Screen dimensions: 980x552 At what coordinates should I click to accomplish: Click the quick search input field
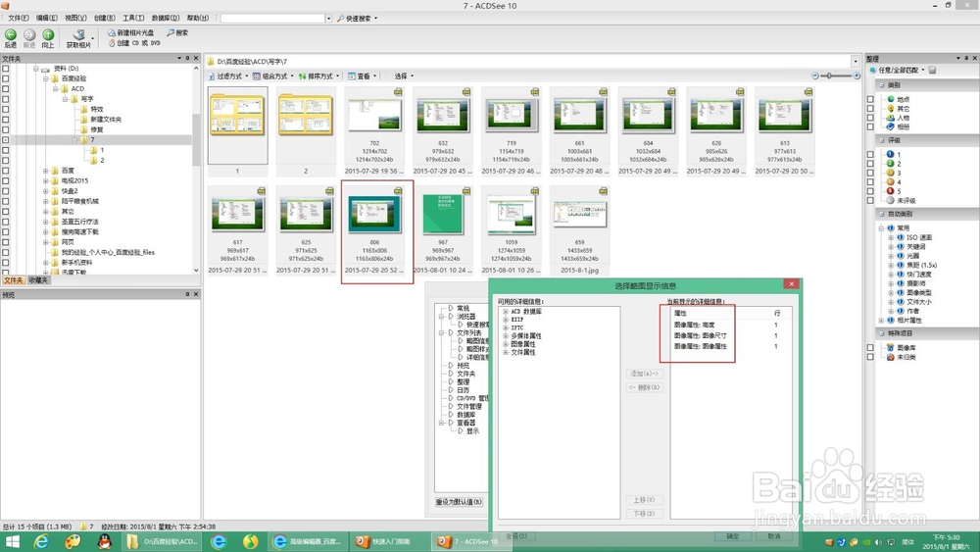pos(272,18)
